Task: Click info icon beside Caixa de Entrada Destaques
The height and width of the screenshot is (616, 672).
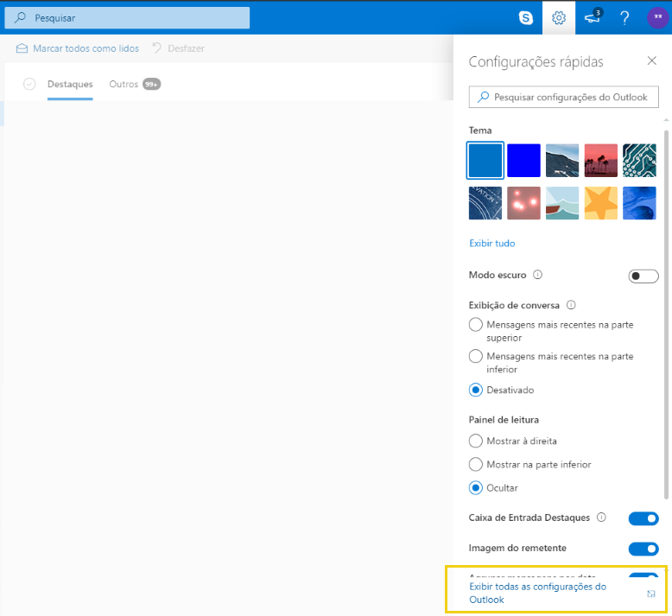Action: 601,518
